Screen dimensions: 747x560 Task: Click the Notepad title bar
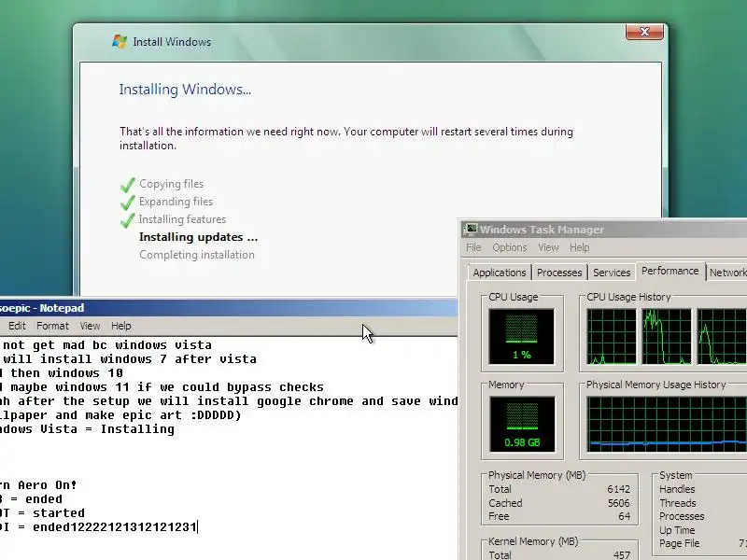pos(229,308)
